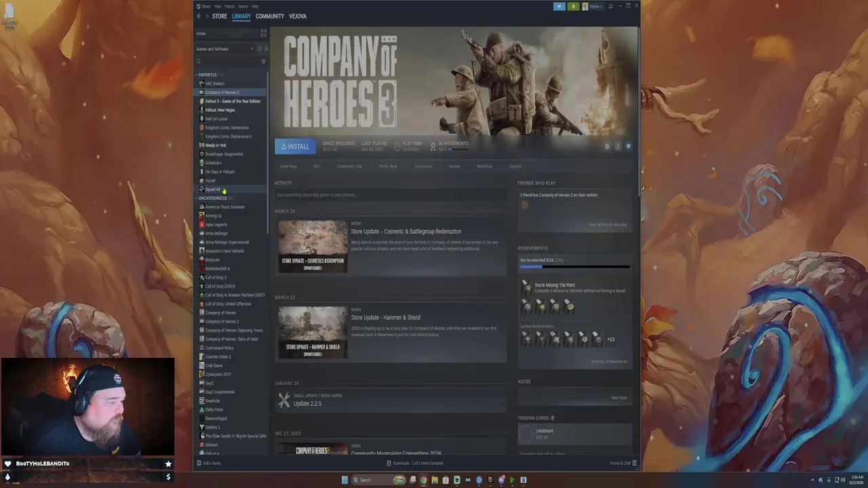
Task: Open Cosmetic & Battlegroup Redemption news thumbnail
Action: [x=313, y=247]
